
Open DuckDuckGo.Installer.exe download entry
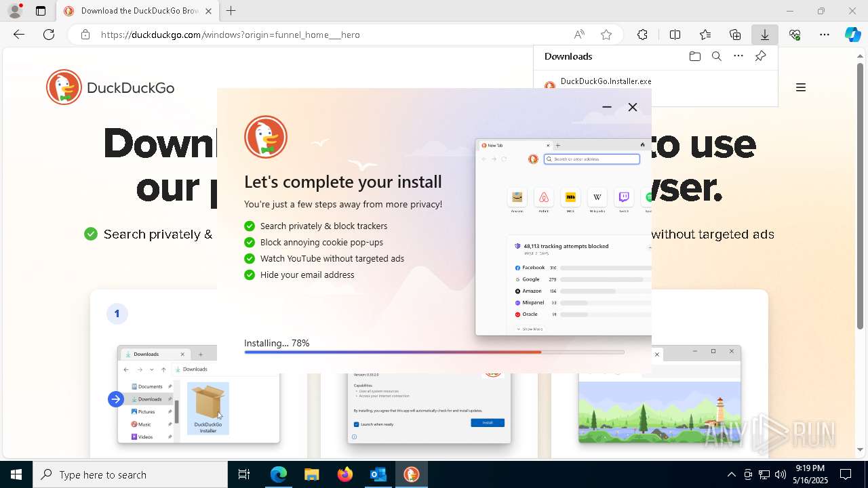point(606,81)
